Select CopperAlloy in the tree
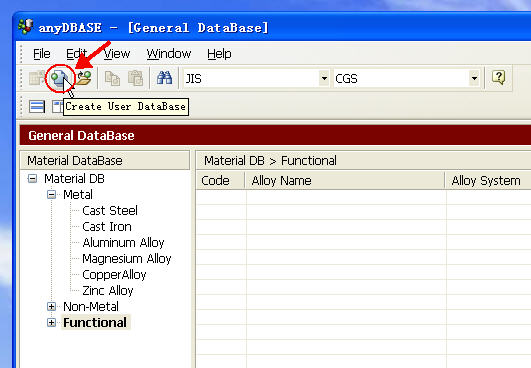 point(114,275)
